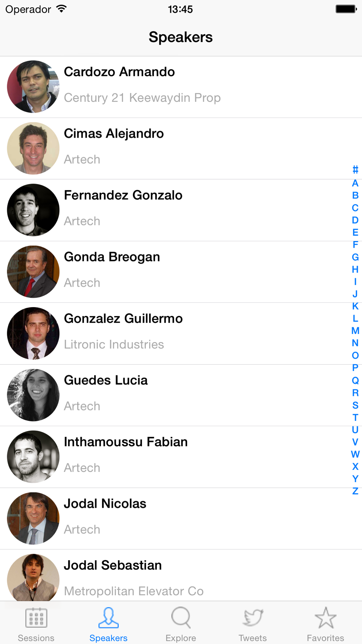Viewport: 362px width, 644px height.
Task: Tap Gonda Breogan's avatar photo
Action: click(33, 272)
